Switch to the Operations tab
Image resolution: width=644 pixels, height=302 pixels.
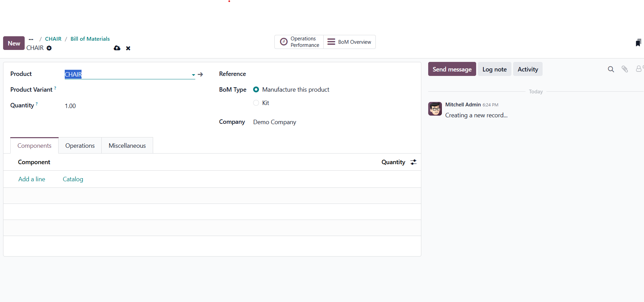tap(80, 146)
